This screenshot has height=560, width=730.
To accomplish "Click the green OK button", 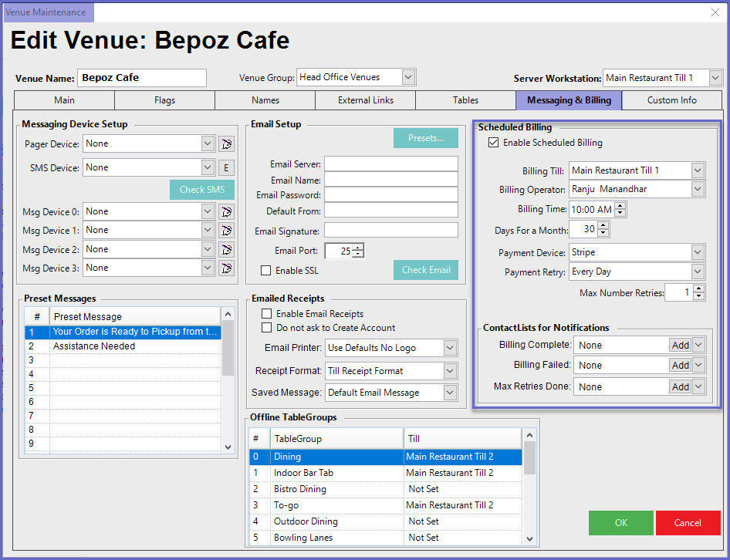I will click(x=620, y=522).
